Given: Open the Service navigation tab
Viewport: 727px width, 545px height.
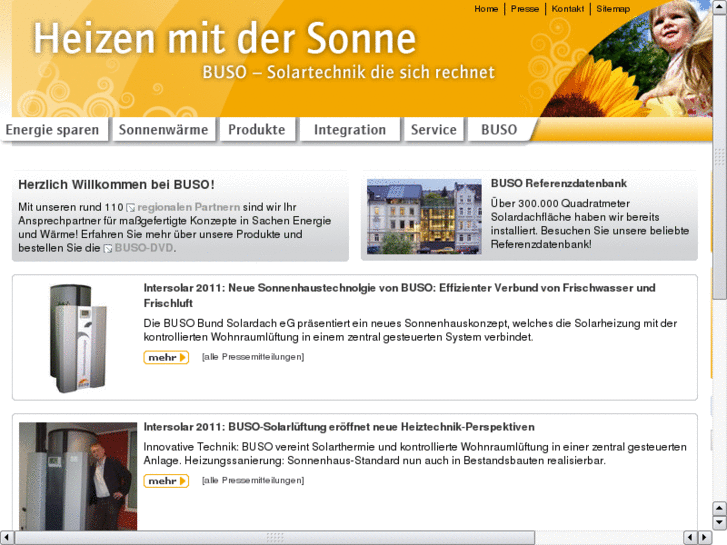Looking at the screenshot, I should pos(434,129).
